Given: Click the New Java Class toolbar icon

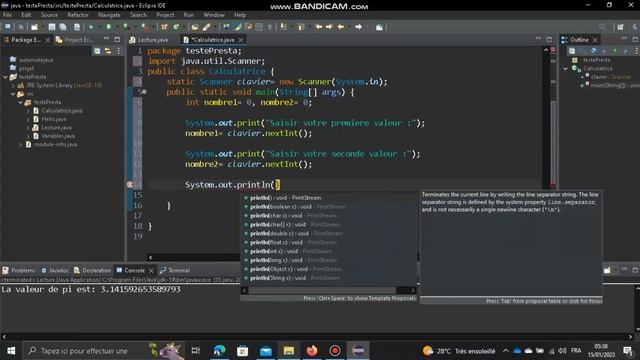Looking at the screenshot, I should pos(176,27).
